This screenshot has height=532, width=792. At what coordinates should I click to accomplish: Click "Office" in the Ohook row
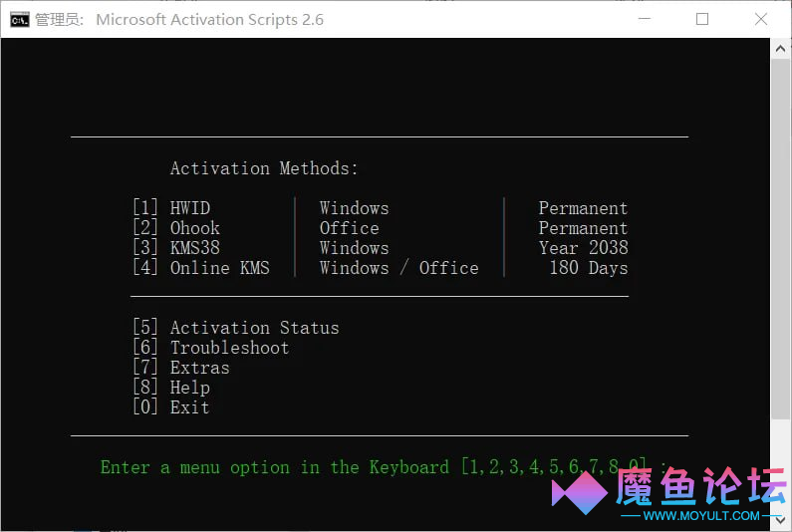click(349, 228)
